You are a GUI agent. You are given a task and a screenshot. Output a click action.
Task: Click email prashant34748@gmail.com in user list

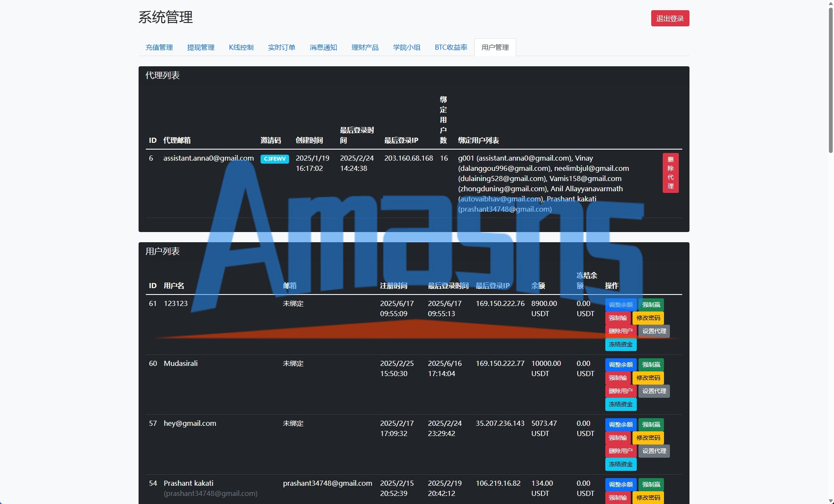pyautogui.click(x=327, y=483)
